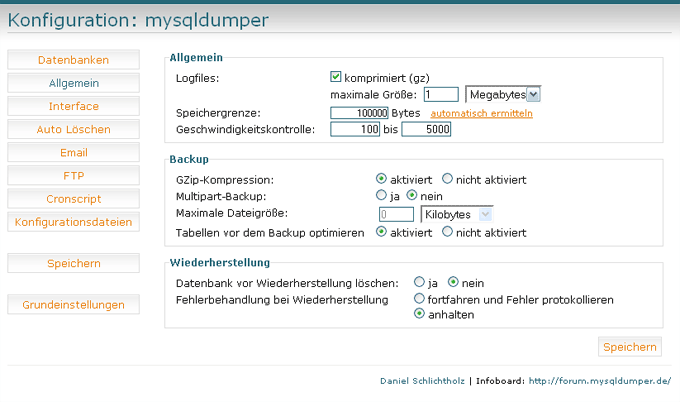680x402 pixels.
Task: Click the bottom-right Speichern button
Action: (630, 347)
